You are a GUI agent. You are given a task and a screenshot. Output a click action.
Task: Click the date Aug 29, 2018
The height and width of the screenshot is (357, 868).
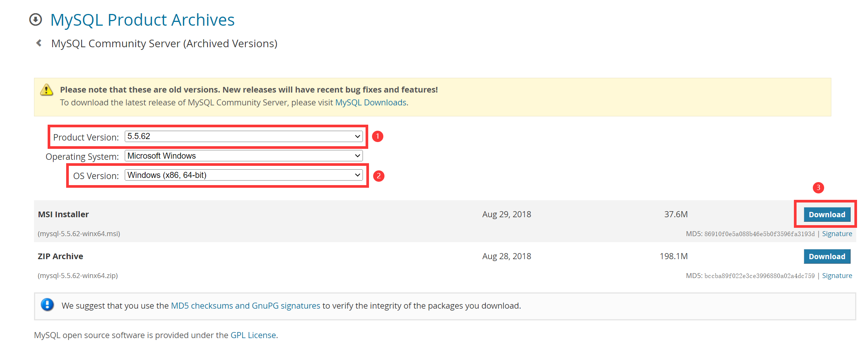(507, 215)
